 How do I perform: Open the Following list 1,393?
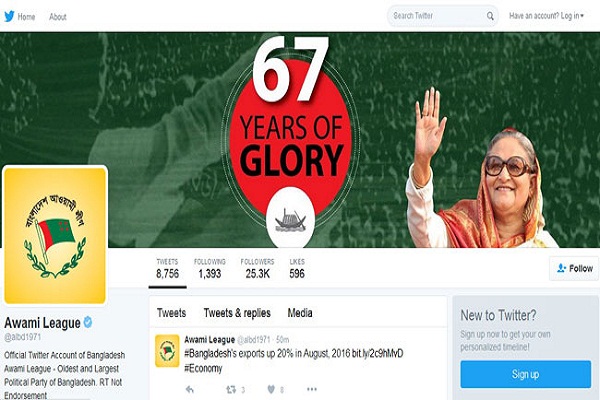(210, 268)
